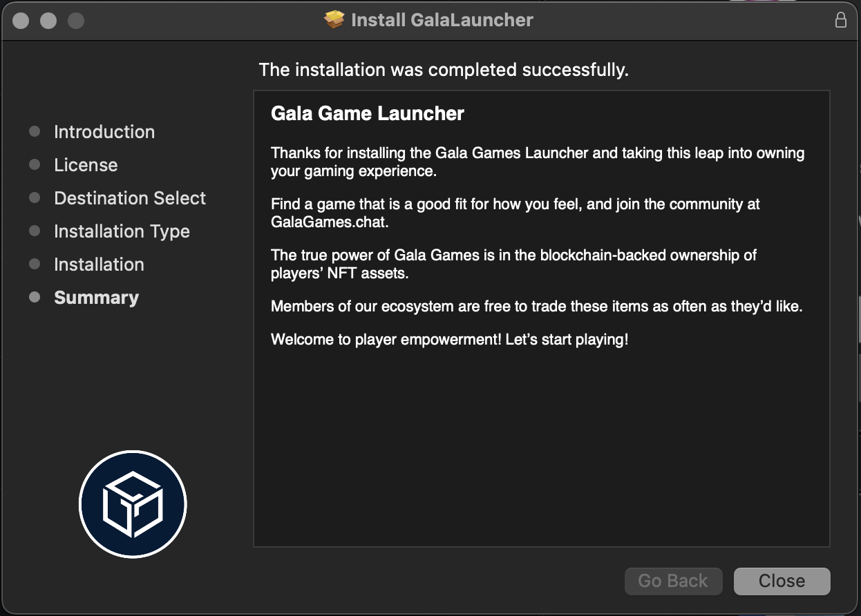Click the lock icon in title bar

[x=841, y=19]
